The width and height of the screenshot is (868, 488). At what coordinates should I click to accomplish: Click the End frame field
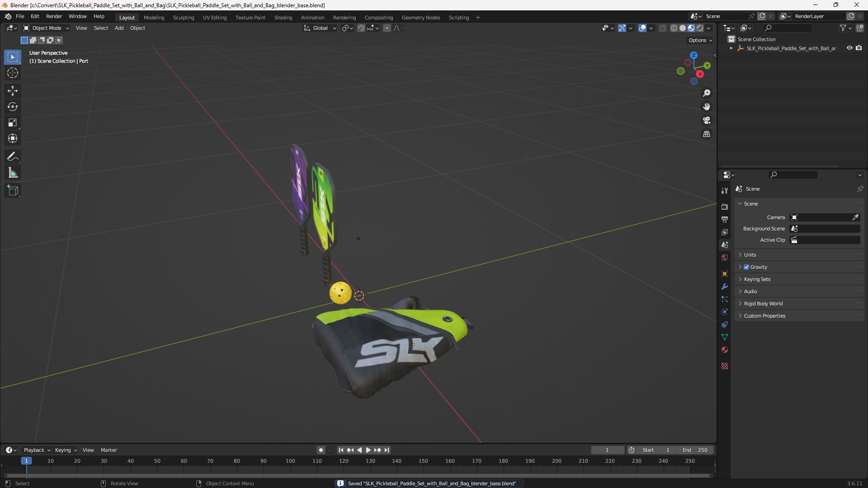[x=695, y=450]
